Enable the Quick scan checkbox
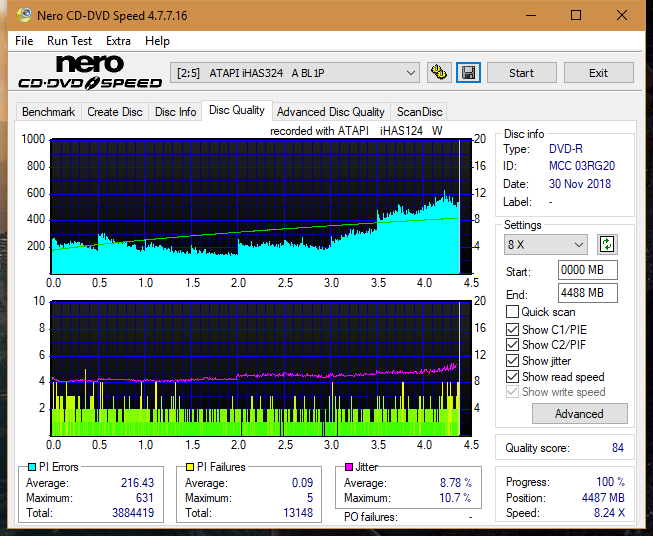This screenshot has height=536, width=653. [x=512, y=312]
